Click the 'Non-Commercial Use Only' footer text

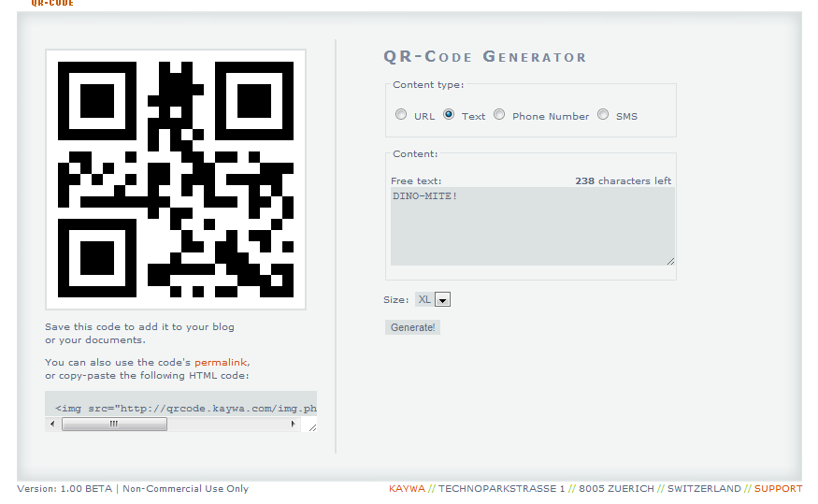pos(185,488)
